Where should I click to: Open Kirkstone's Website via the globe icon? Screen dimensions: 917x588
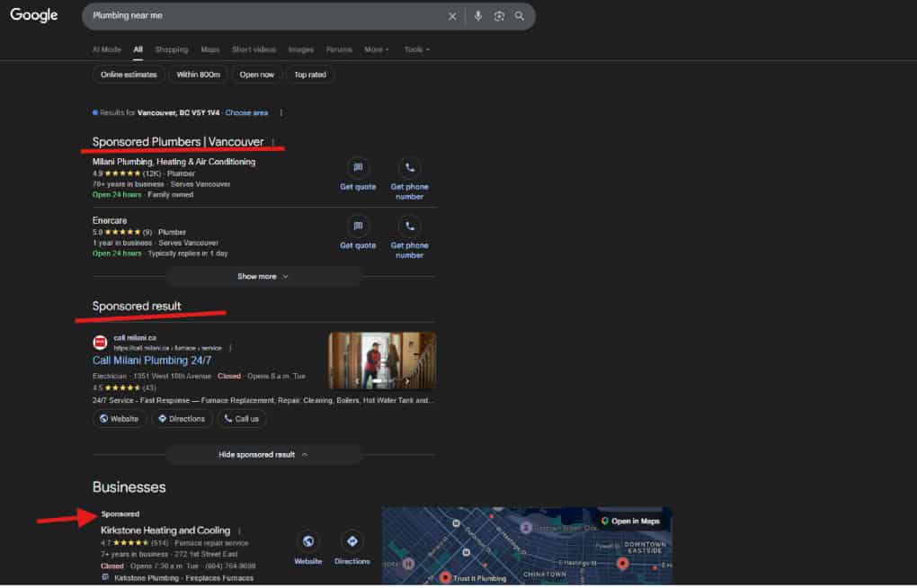tap(308, 539)
